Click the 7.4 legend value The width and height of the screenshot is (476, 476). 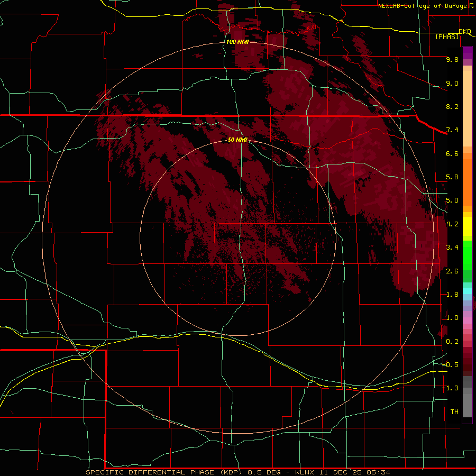452,130
